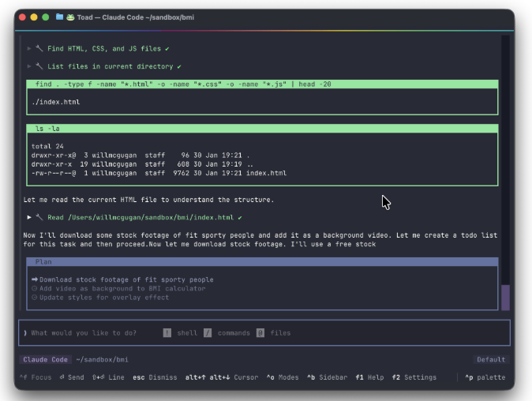
Task: Click the conversation scrollbar thumb
Action: [505, 298]
